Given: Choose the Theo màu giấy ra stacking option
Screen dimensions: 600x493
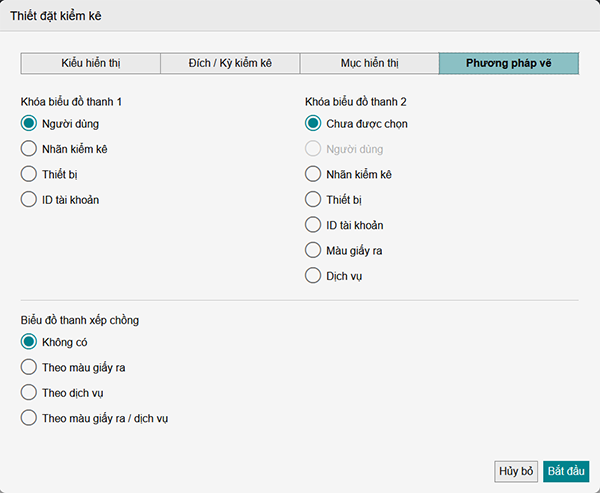Looking at the screenshot, I should (x=29, y=367).
